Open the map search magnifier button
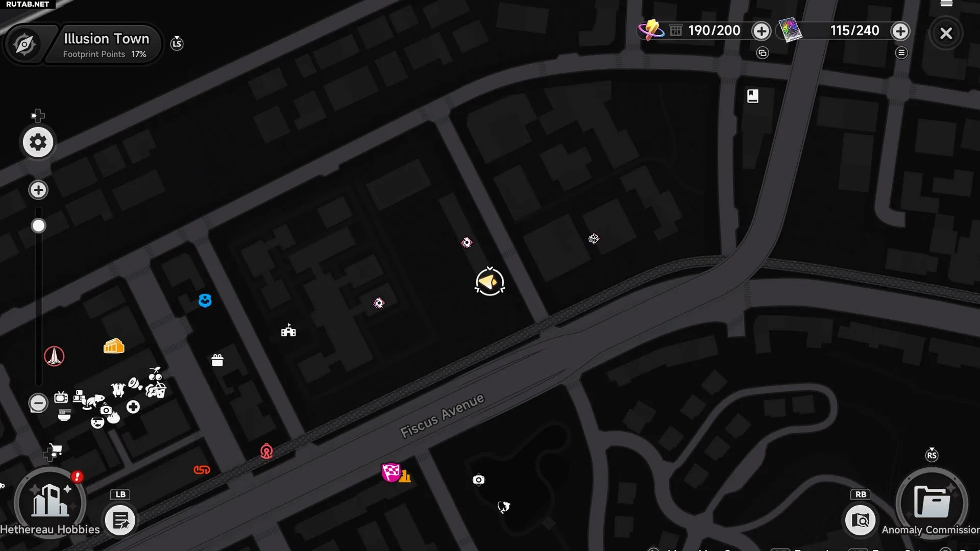This screenshot has width=980, height=551. pyautogui.click(x=860, y=520)
